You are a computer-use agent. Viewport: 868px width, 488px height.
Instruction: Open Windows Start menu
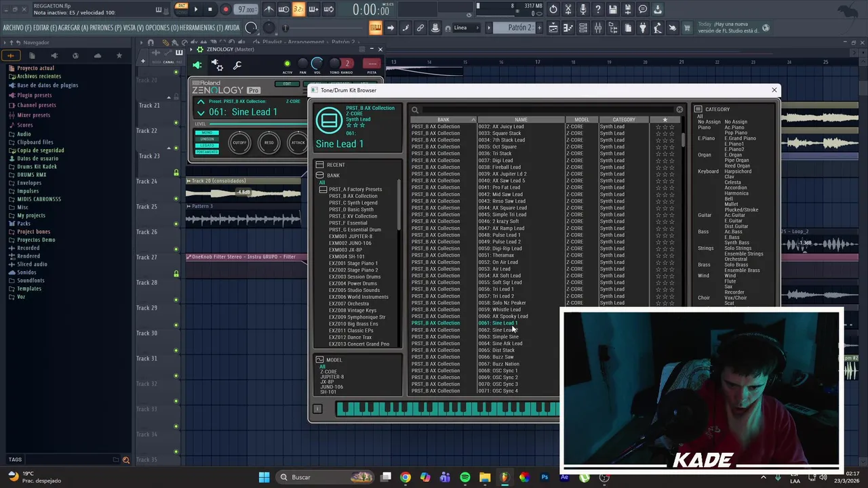click(x=264, y=477)
